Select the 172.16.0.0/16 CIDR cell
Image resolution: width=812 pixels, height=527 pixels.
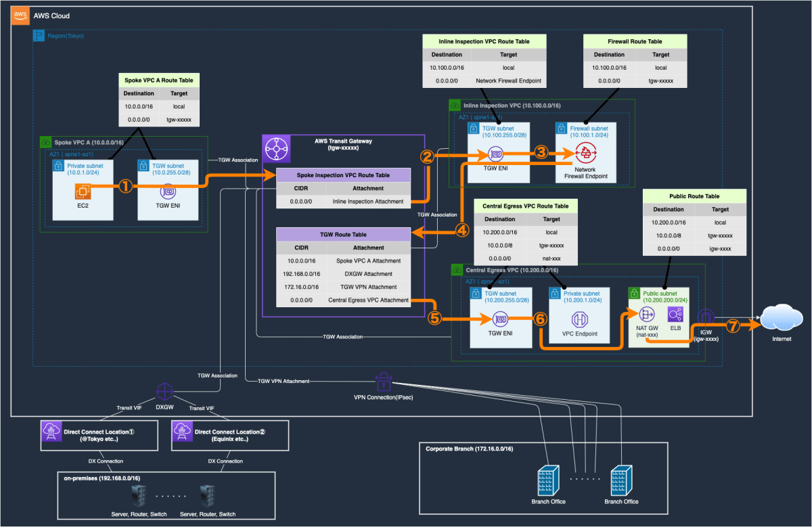(x=301, y=287)
